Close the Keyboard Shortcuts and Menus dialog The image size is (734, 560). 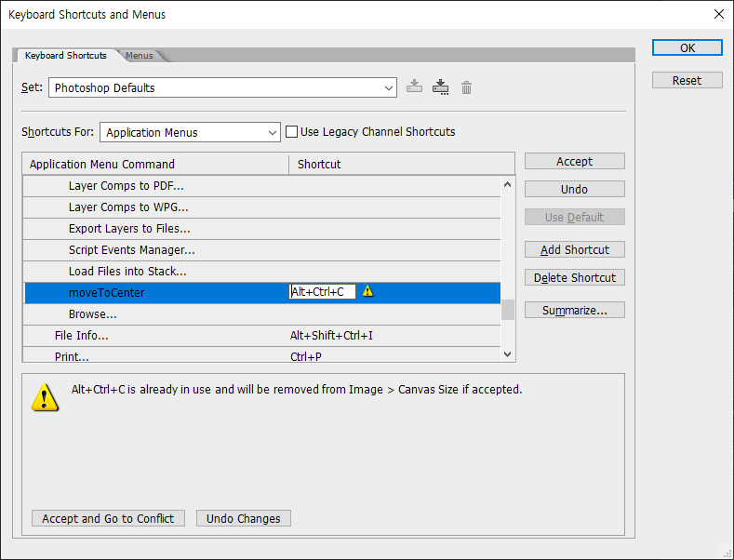click(719, 14)
